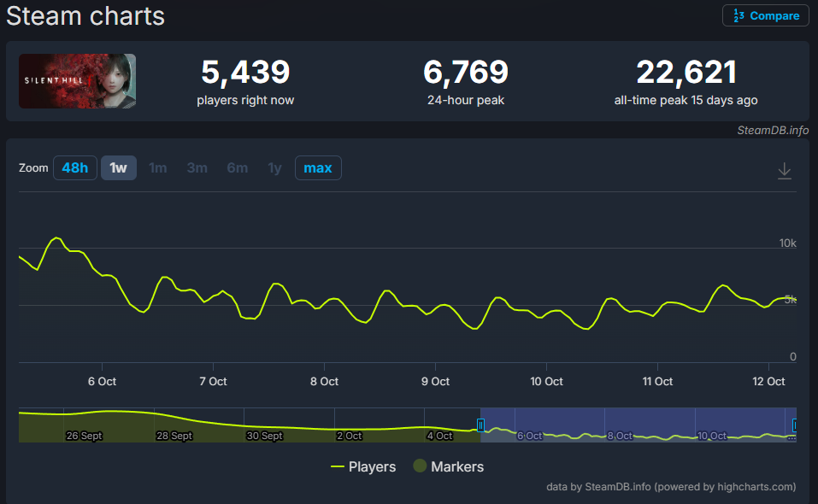Click the 5,439 players right now figure
Screen dimensions: 818x504
245,72
